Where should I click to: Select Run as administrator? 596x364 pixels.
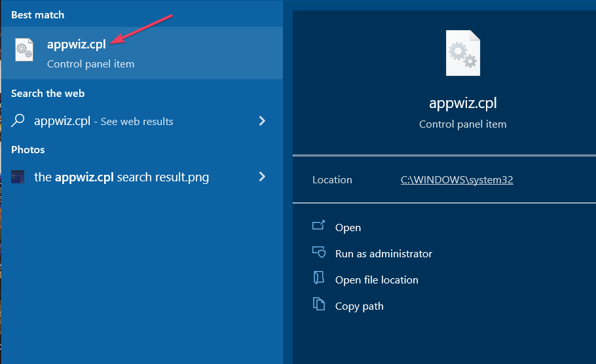pos(383,253)
